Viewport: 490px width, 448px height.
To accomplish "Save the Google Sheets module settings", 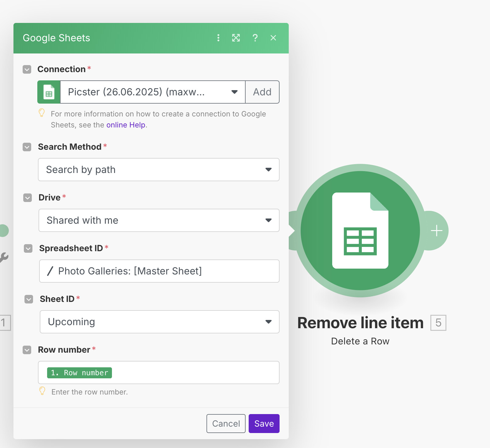I will point(264,424).
